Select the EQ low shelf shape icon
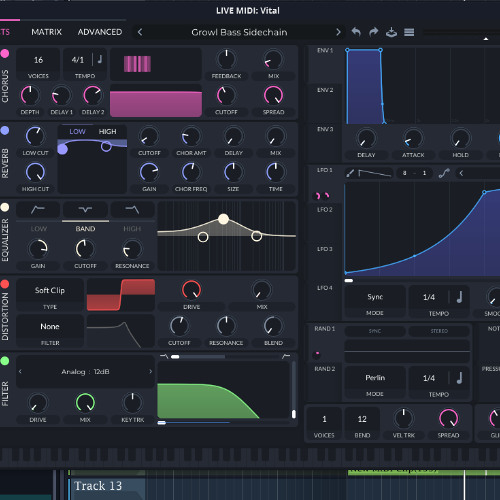 38,210
